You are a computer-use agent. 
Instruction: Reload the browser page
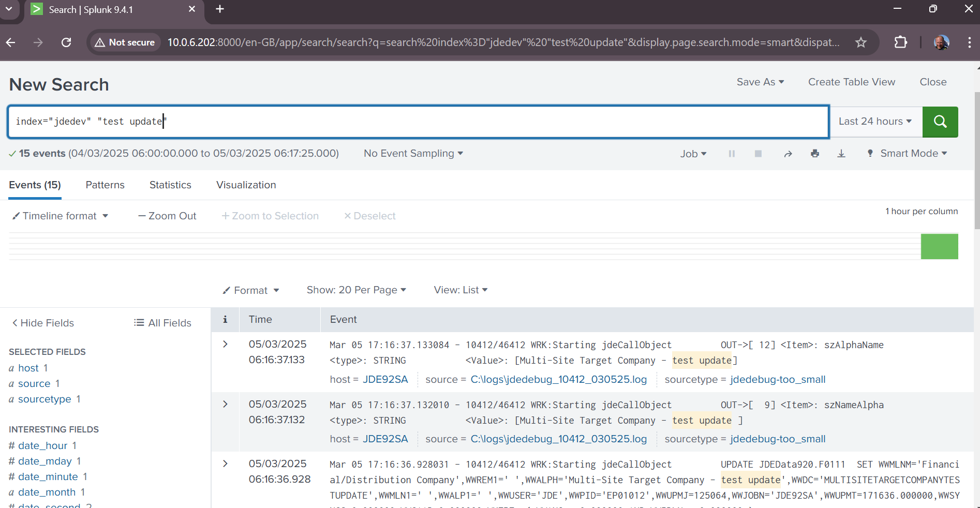[66, 42]
